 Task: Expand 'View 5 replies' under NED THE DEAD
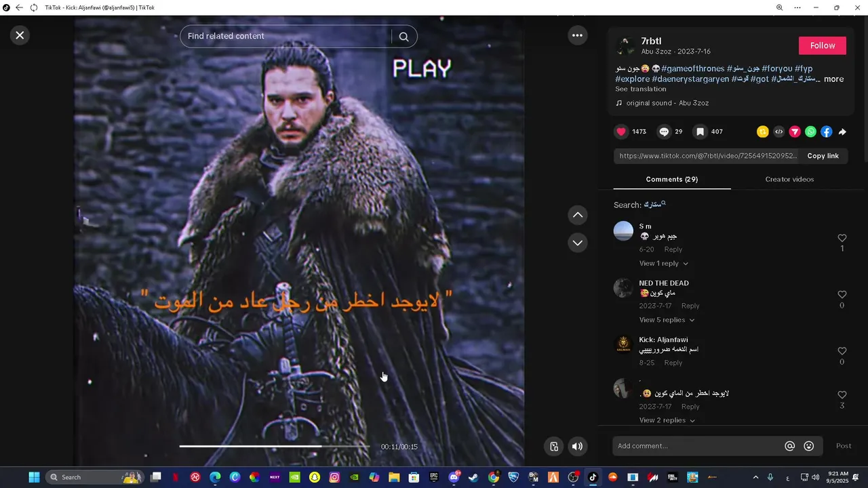[x=667, y=320]
